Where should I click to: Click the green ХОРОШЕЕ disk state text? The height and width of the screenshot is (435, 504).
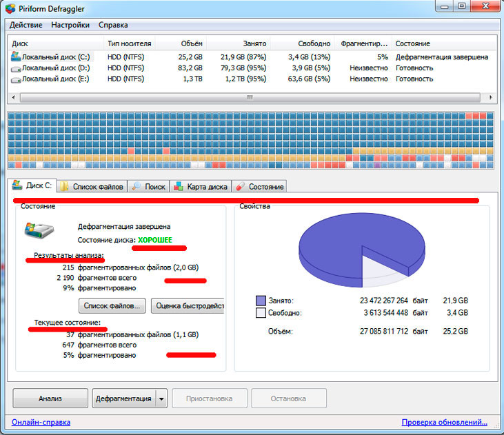point(155,240)
